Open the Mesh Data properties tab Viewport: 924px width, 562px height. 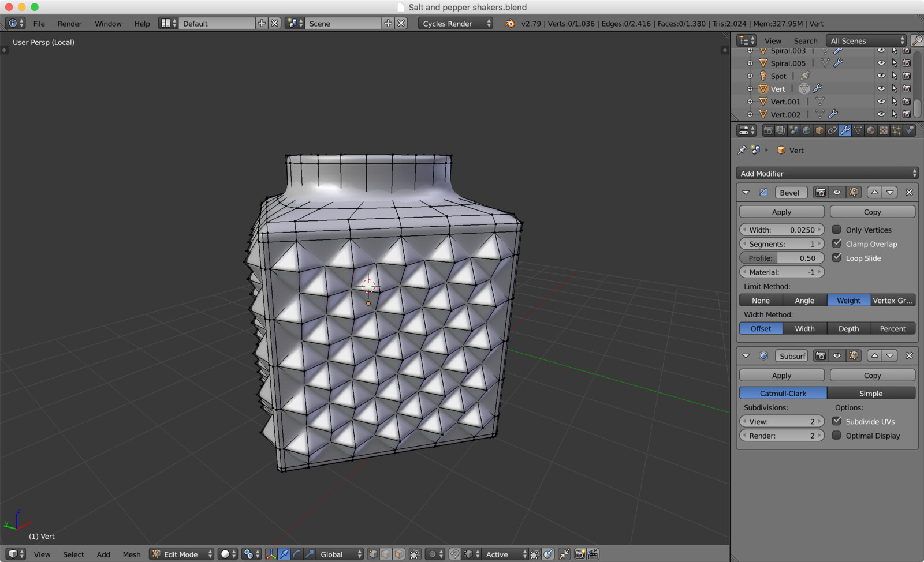[x=858, y=130]
